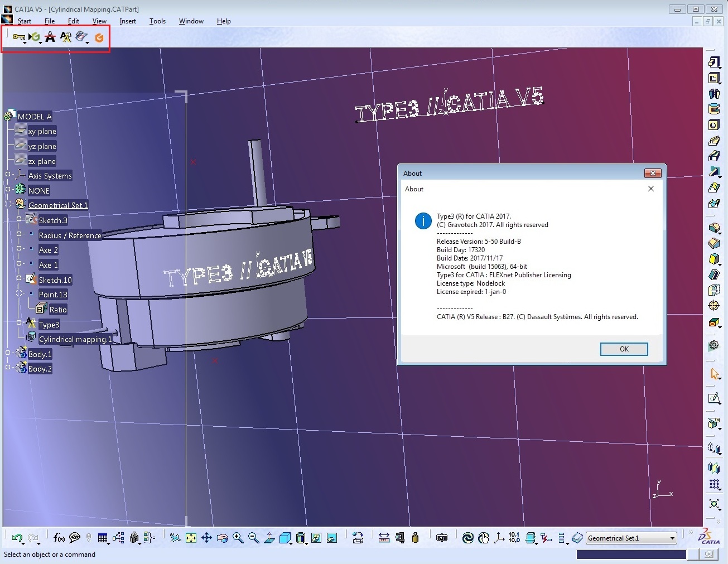Image resolution: width=728 pixels, height=564 pixels.
Task: Click the Undo icon
Action: (17, 538)
